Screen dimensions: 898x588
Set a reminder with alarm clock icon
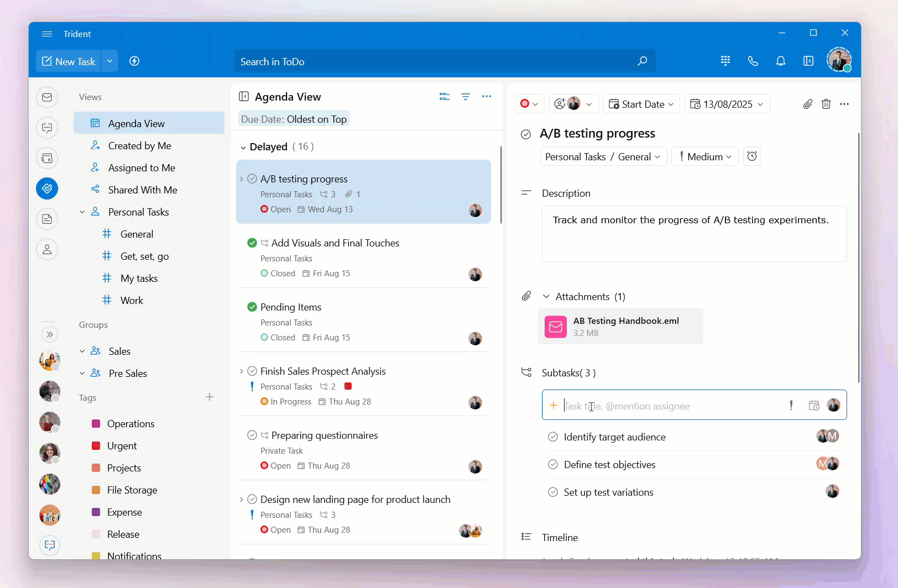click(x=752, y=156)
